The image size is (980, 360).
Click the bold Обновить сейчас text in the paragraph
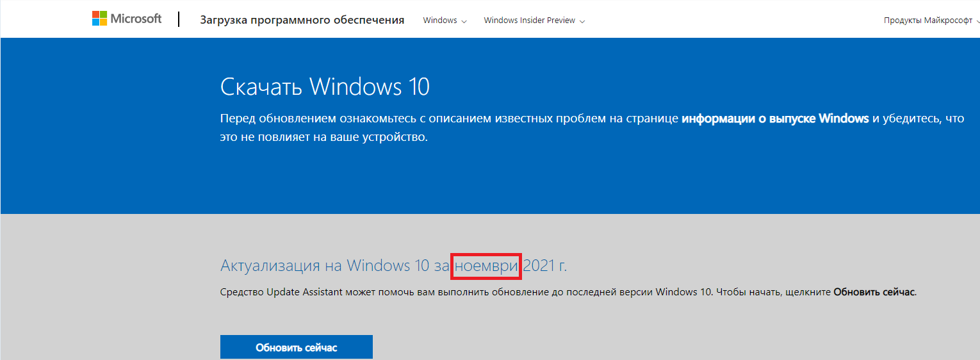[874, 292]
